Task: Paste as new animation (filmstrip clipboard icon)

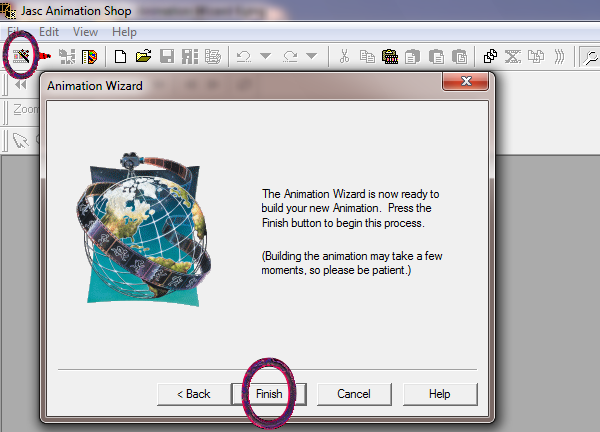Action: click(x=390, y=57)
